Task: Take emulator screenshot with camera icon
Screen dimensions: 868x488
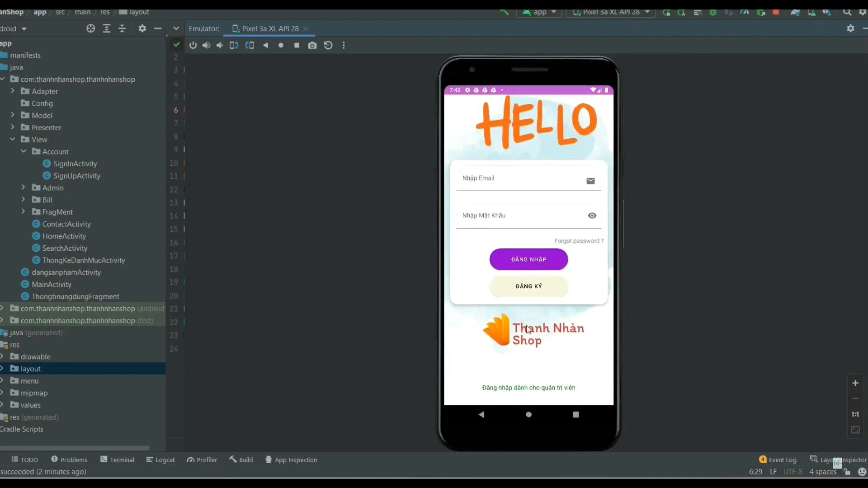Action: pyautogui.click(x=312, y=45)
